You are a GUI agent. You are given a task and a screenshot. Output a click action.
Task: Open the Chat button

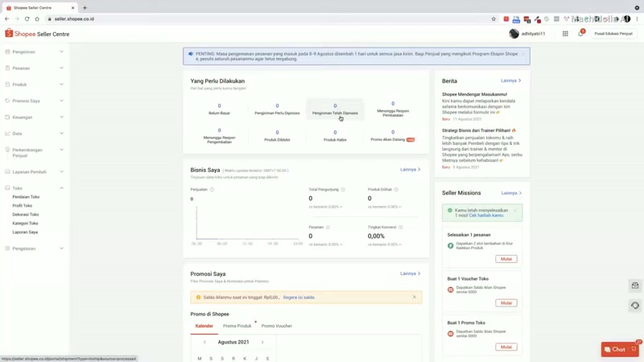[620, 349]
